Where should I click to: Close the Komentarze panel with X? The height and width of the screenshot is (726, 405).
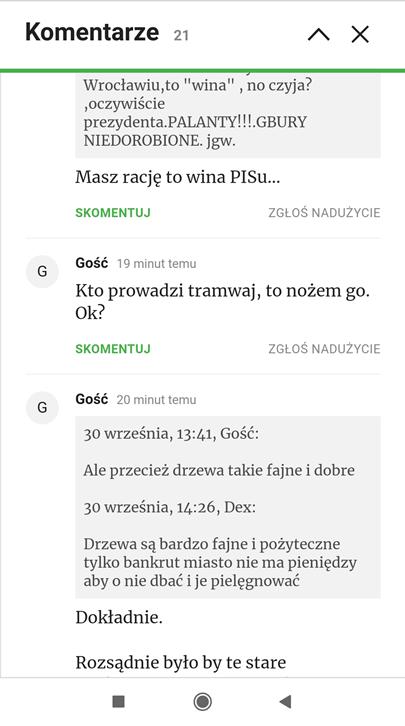coord(360,34)
